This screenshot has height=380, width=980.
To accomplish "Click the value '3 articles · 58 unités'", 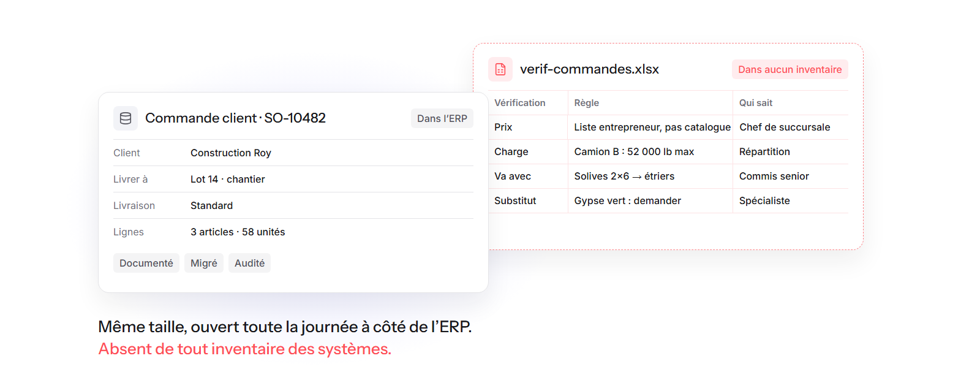I will click(238, 232).
